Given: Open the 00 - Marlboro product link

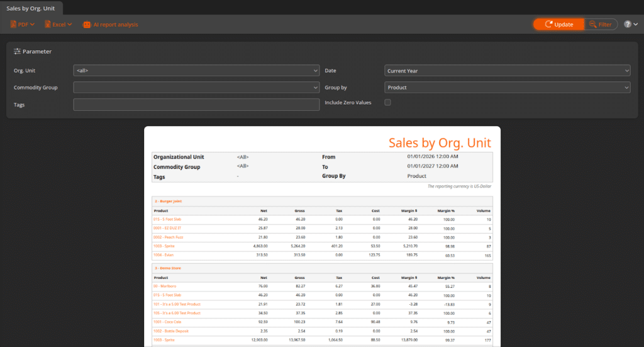Looking at the screenshot, I should (165, 286).
